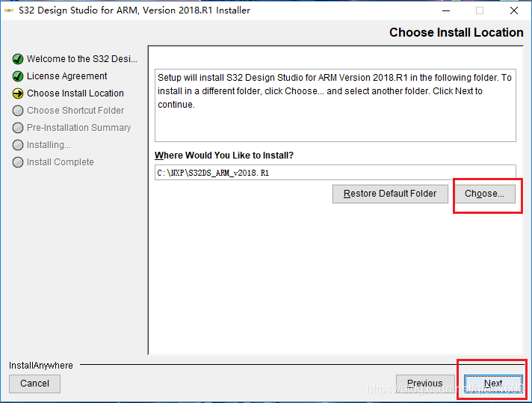Screen dimensions: 532x403
Task: Cancel the installation
Action: point(35,384)
